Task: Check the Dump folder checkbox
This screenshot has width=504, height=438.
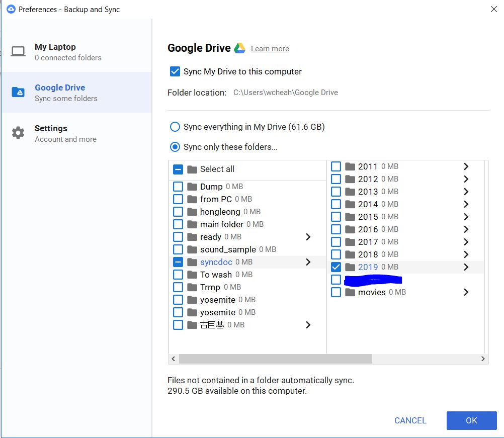Action: [x=178, y=187]
